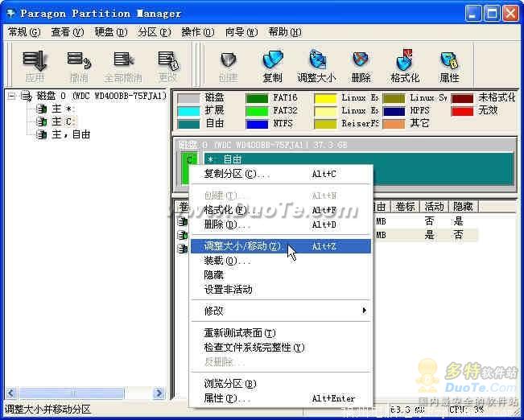Click the Undo All (全部撤消) toolbar icon
The image size is (524, 420).
point(123,66)
